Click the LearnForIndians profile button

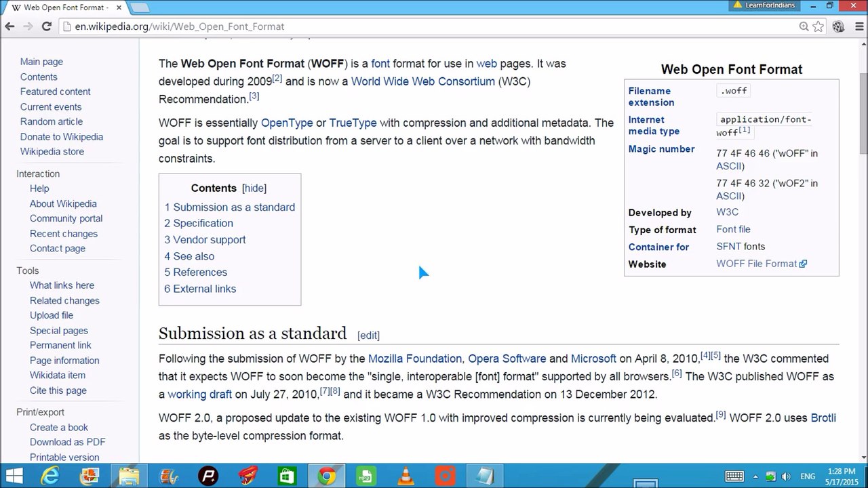click(x=766, y=5)
